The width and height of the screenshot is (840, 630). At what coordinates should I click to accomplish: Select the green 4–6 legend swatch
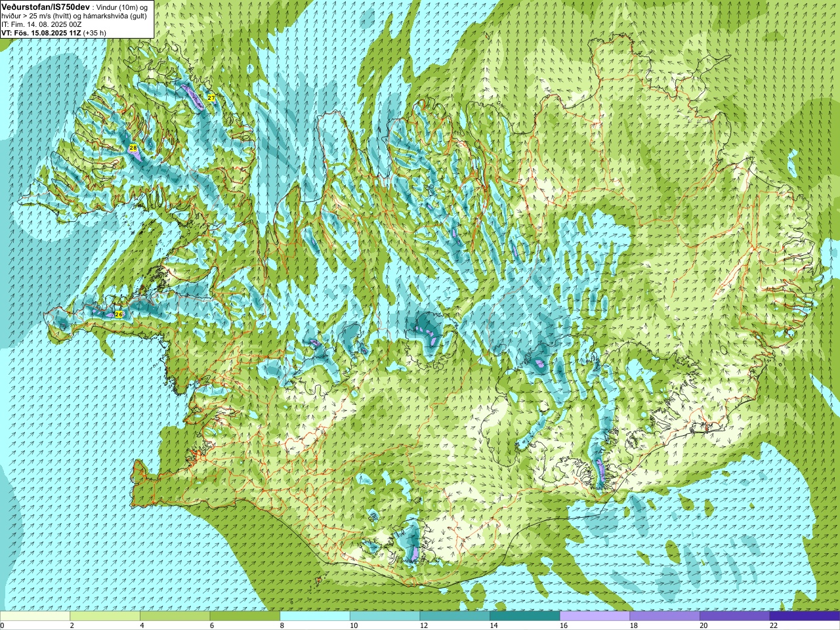click(175, 616)
